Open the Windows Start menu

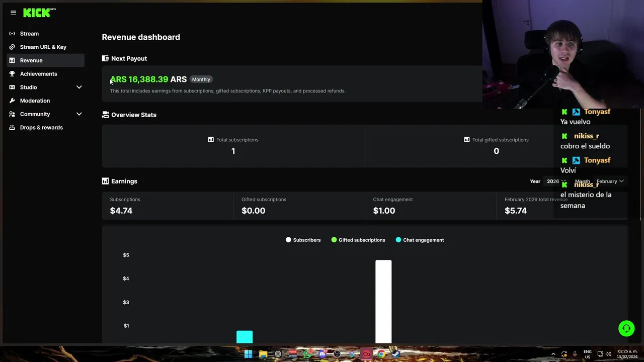(x=248, y=354)
